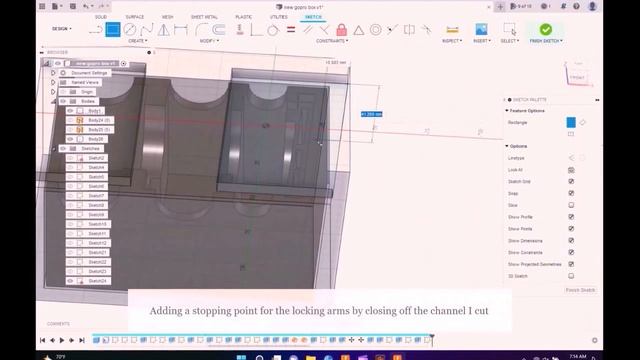Expand the Named Views tree node

pos(53,82)
